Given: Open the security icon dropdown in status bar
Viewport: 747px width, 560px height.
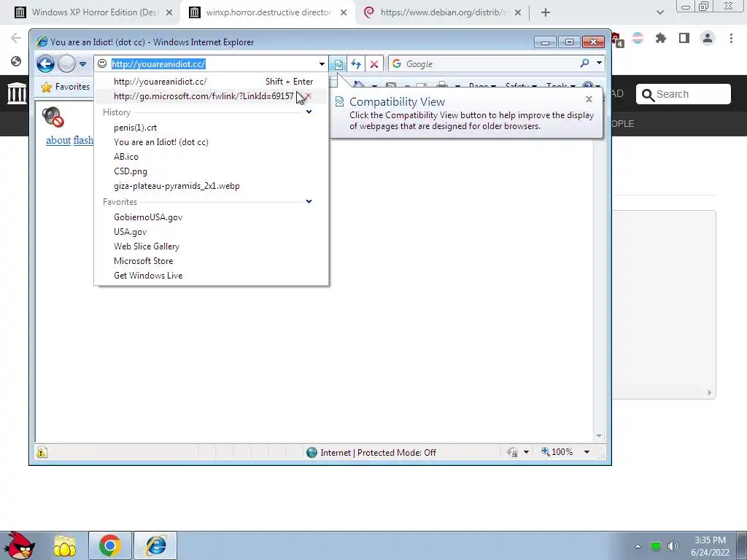Looking at the screenshot, I should click(527, 452).
